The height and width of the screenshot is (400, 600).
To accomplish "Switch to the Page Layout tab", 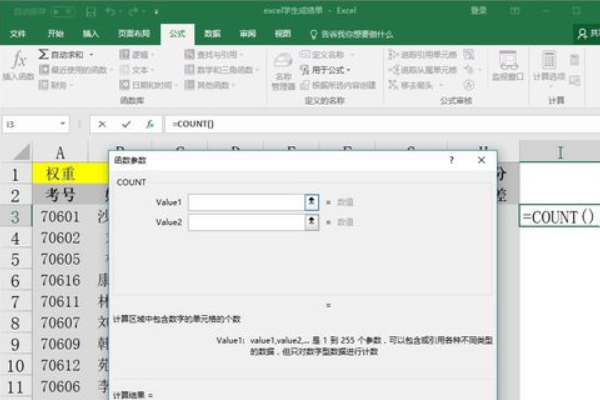I will [x=134, y=34].
